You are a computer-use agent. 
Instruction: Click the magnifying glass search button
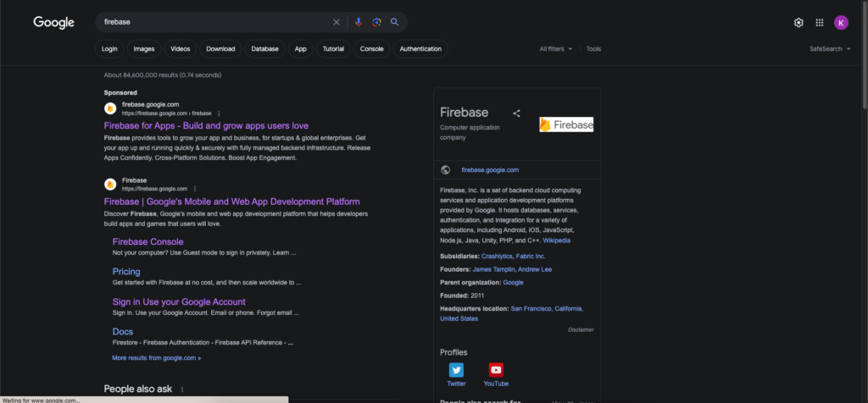(395, 22)
